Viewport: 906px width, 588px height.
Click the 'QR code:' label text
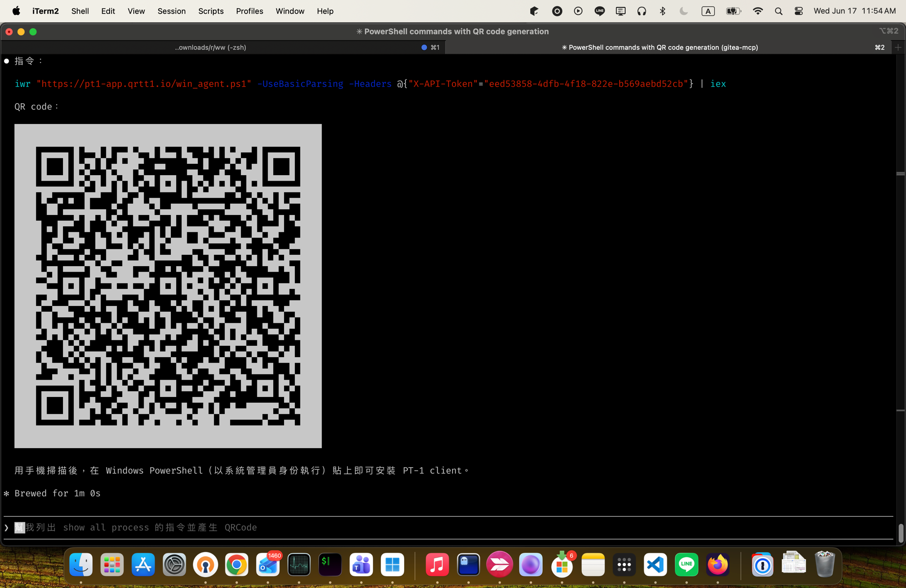pyautogui.click(x=36, y=107)
